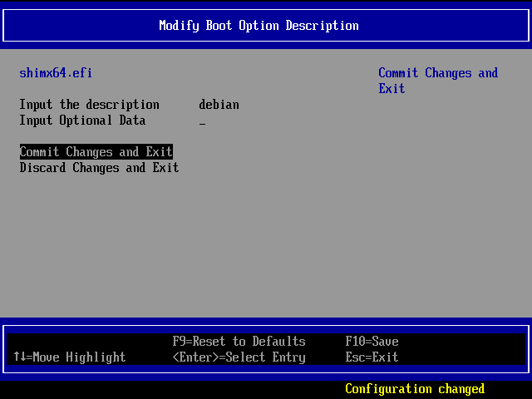Select the Input Optional Data label
Viewport: 532px width, 399px height.
coord(82,121)
